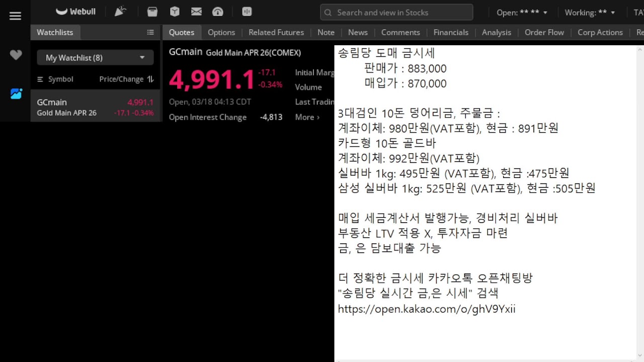Click the 'Open, 03/18 04:13 CDT' status
This screenshot has width=644, height=362.
[x=210, y=102]
